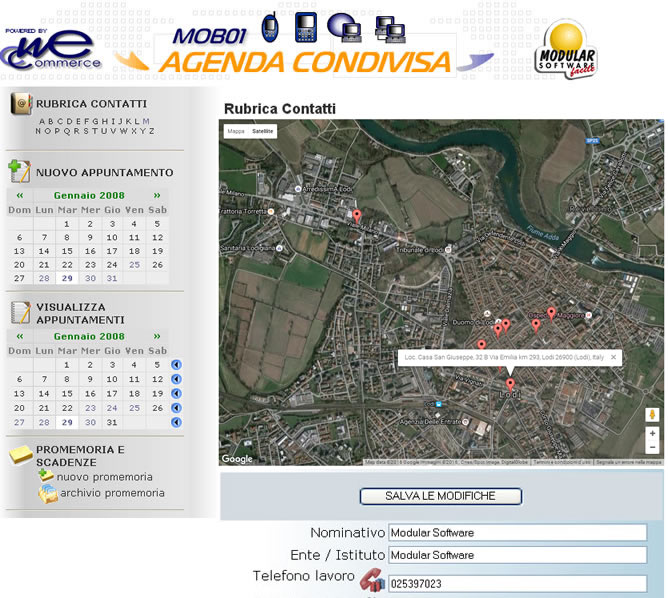Click Gennaio 2008 in Nuovo Appuntamento calendar
668x598 pixels.
89,196
